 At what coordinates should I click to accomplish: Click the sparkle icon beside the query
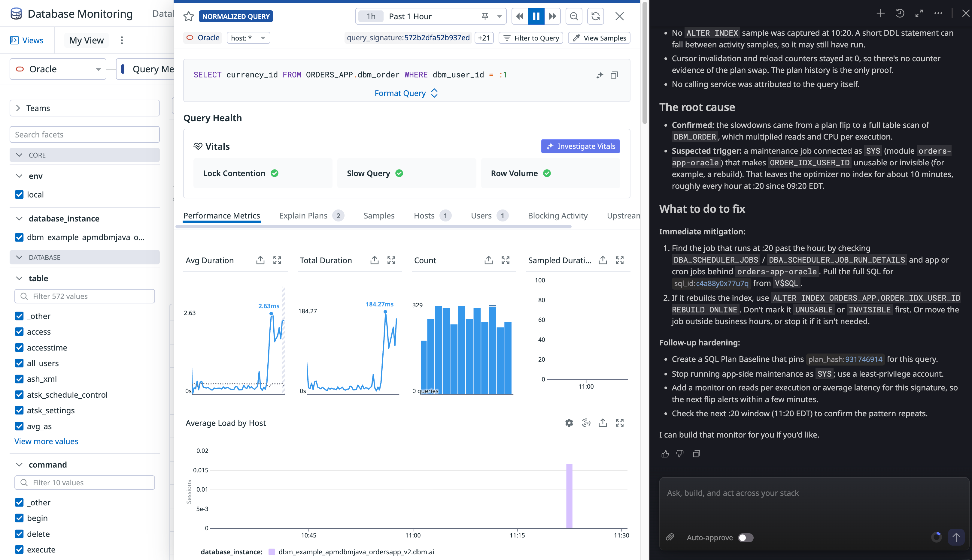pos(600,75)
